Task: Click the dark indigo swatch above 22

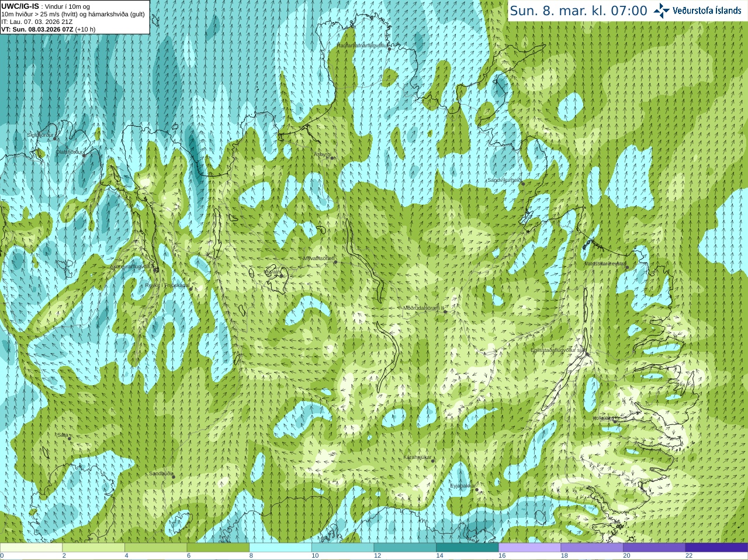Action: pos(717,548)
